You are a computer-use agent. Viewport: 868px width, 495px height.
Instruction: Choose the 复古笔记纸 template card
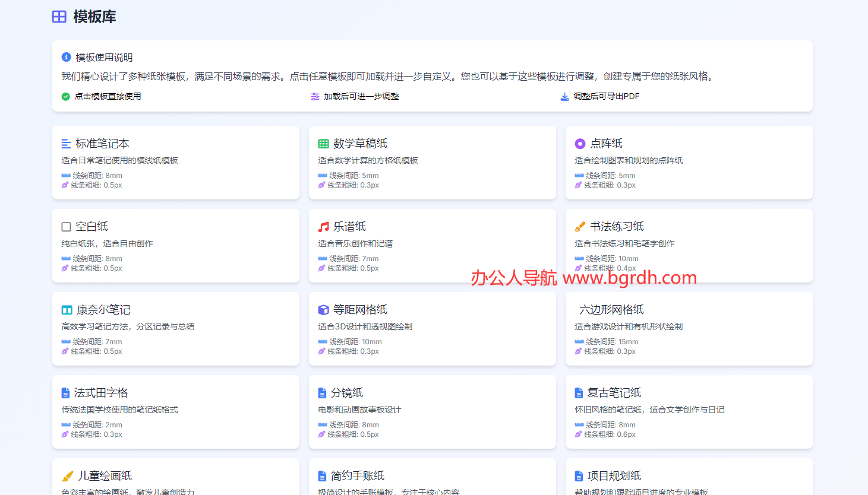[x=689, y=411]
